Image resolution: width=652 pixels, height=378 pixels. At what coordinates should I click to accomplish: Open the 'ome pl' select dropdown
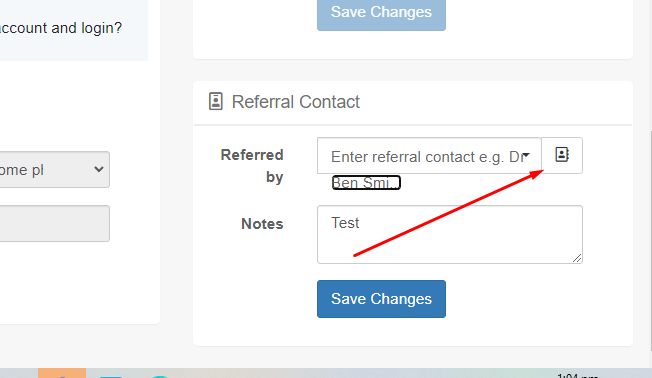point(54,169)
